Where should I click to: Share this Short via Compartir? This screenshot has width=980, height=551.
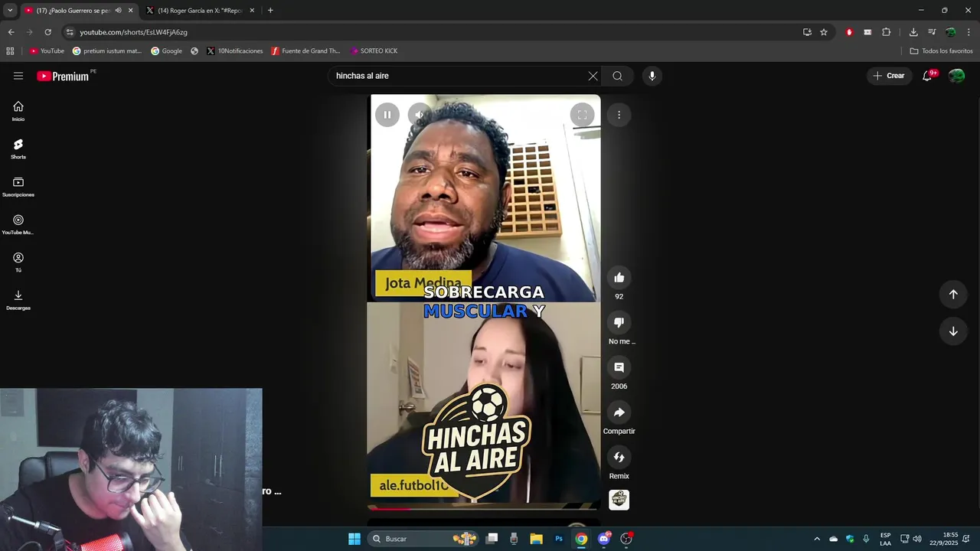(x=619, y=412)
